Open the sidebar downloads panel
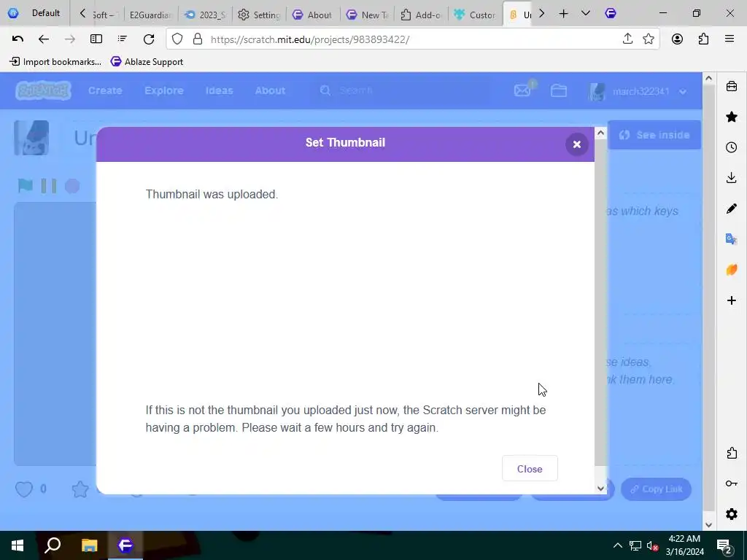 pyautogui.click(x=732, y=178)
